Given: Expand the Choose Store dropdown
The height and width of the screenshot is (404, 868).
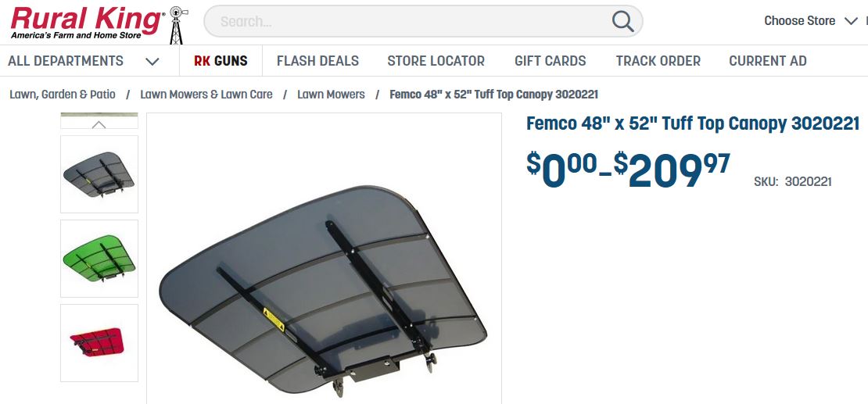Looking at the screenshot, I should (810, 21).
